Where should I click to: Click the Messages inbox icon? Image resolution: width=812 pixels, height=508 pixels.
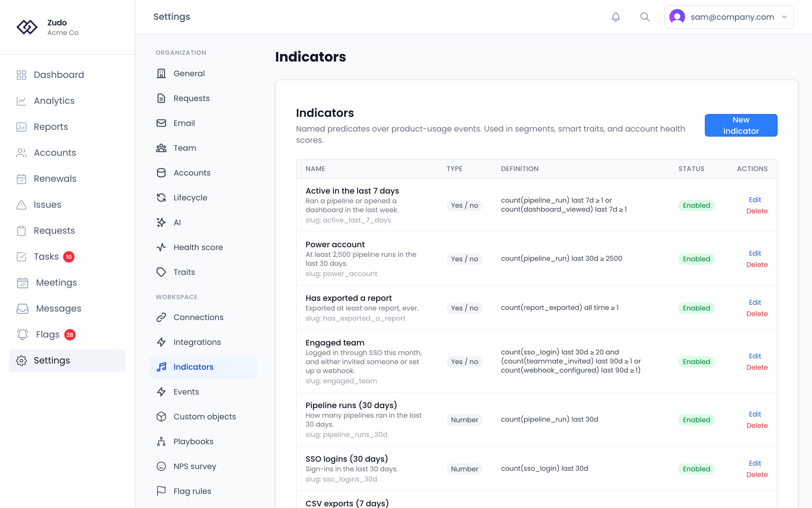(x=23, y=308)
